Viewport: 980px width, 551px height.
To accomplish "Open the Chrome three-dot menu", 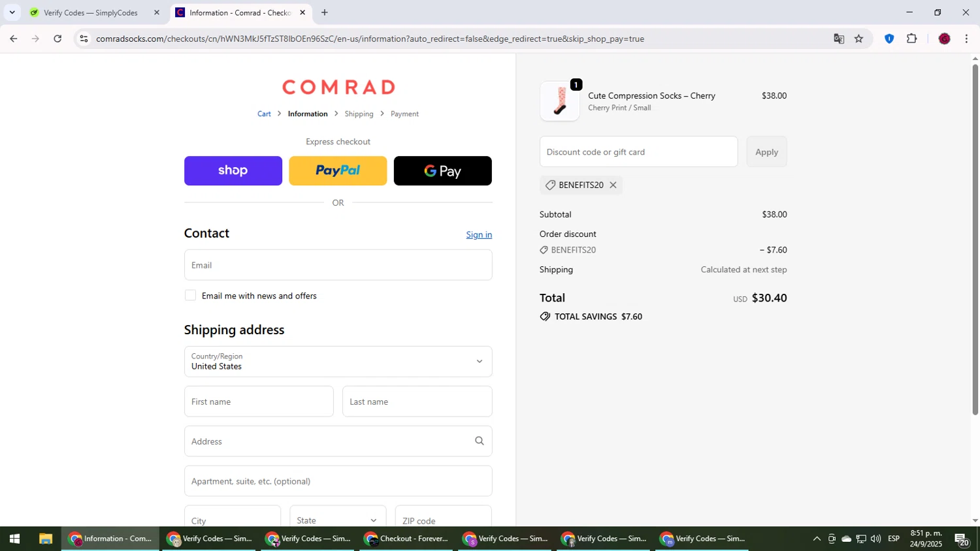I will 967,39.
